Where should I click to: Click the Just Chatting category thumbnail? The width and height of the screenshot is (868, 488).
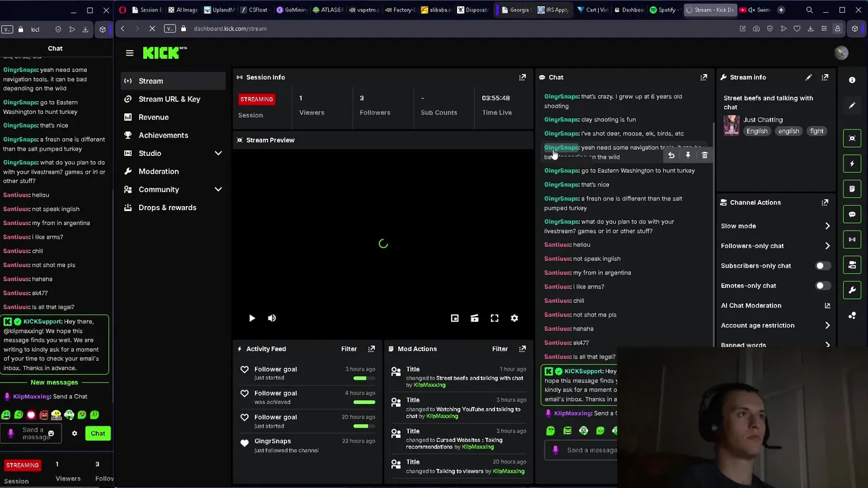[731, 125]
